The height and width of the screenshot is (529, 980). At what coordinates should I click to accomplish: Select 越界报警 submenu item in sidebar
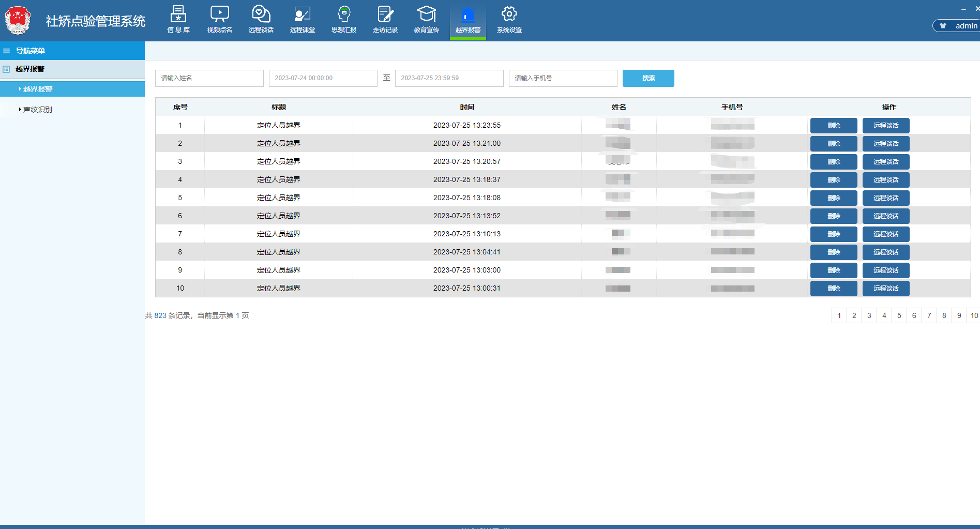(x=38, y=89)
